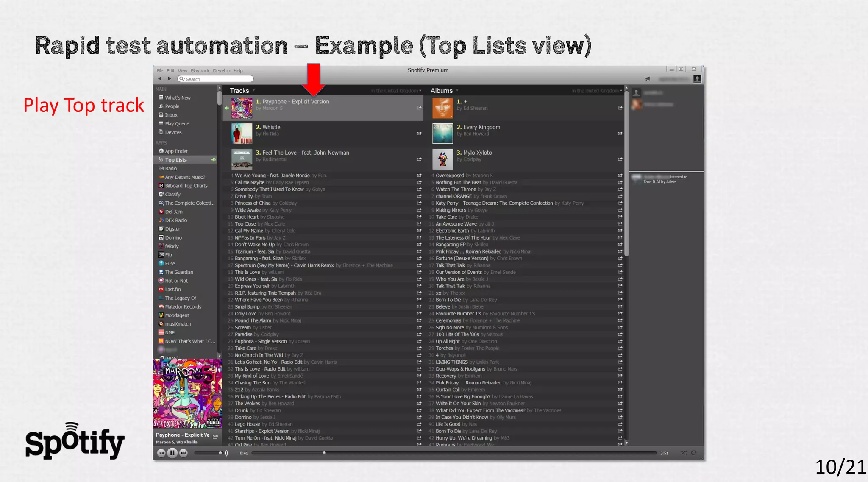Image resolution: width=868 pixels, height=482 pixels.
Task: Click the song progress bar slider
Action: point(324,453)
